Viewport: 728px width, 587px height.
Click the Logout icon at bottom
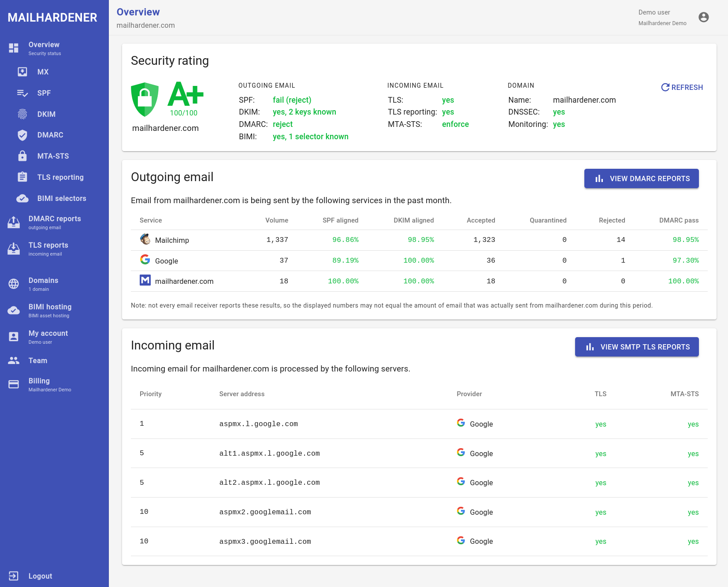pos(14,576)
